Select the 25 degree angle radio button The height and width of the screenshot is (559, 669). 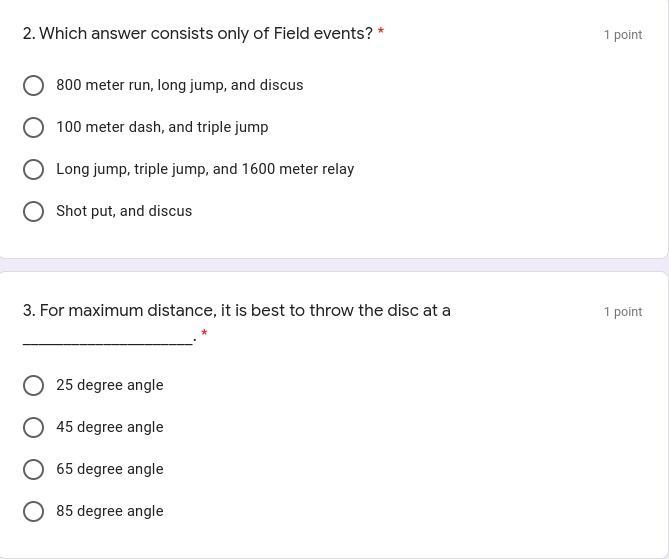tap(33, 385)
